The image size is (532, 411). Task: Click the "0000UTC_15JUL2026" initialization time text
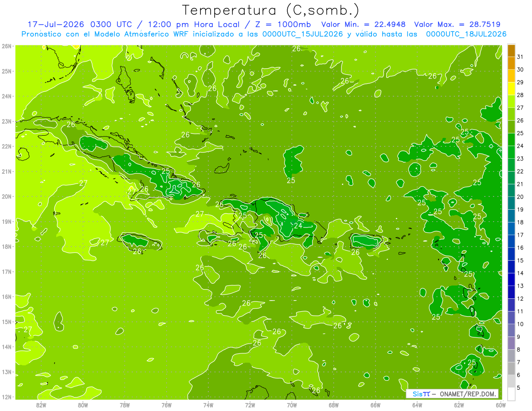(x=302, y=34)
